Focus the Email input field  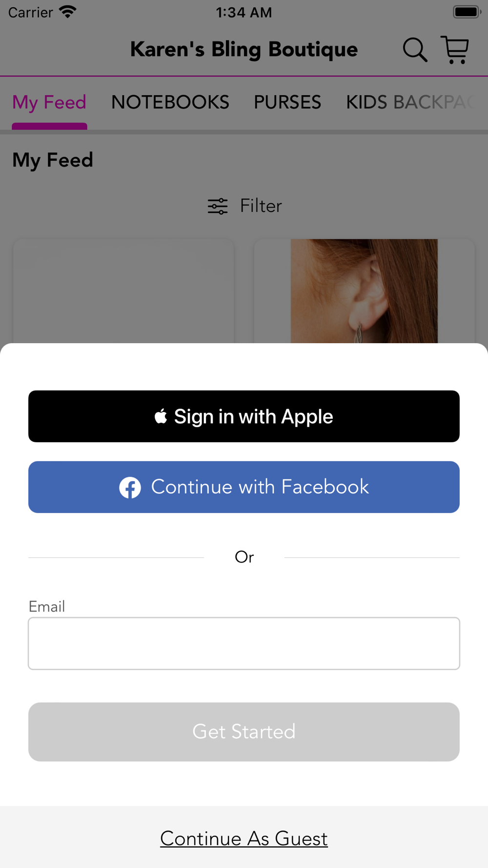point(244,643)
